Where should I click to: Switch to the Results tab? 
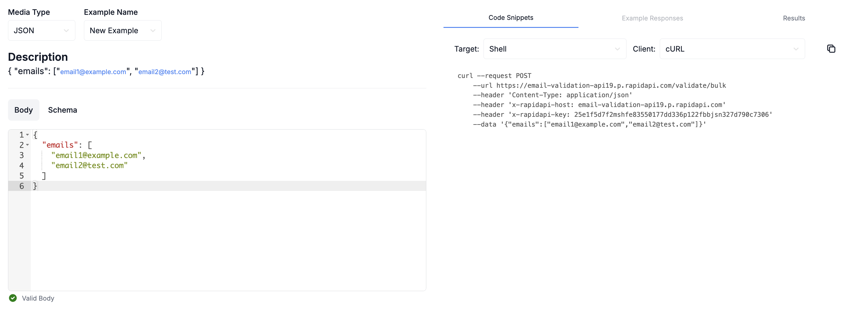[794, 18]
